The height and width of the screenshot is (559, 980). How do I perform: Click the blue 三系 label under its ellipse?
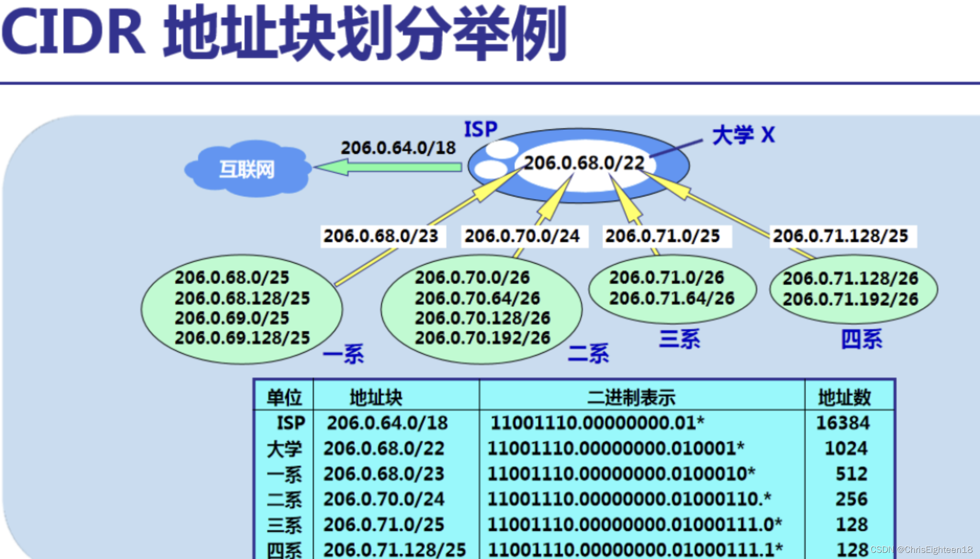tap(680, 339)
